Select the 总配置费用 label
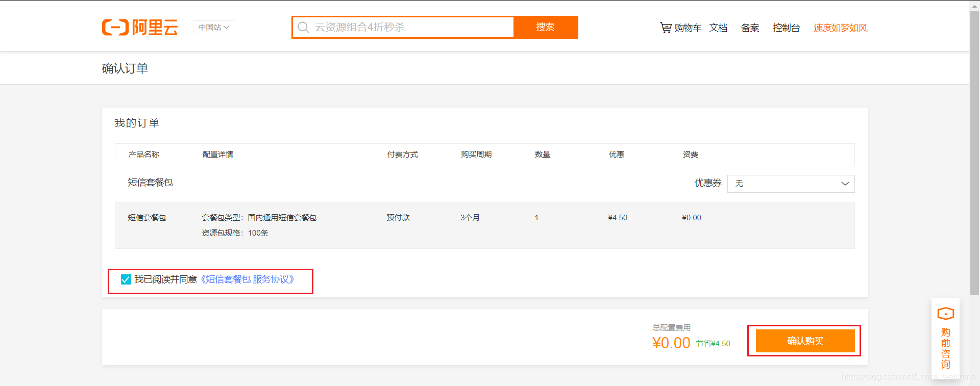This screenshot has height=386, width=980. (x=671, y=328)
